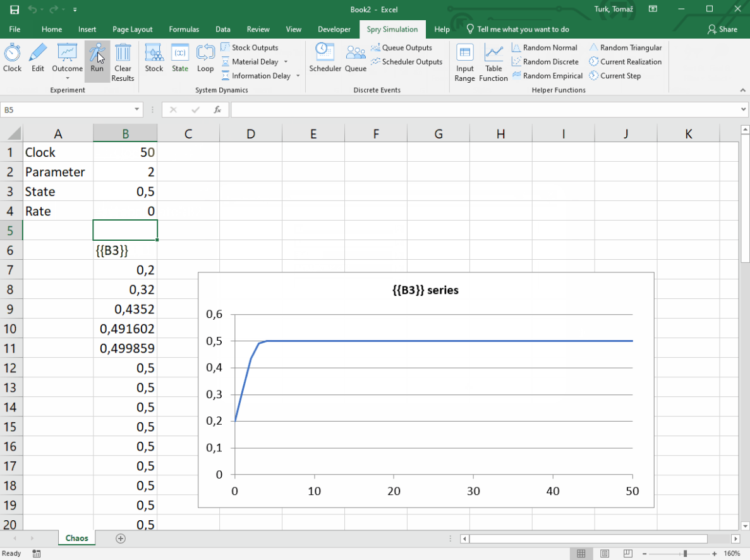Image resolution: width=750 pixels, height=560 pixels.
Task: Select cell B6 containing {{B3}}
Action: [125, 250]
